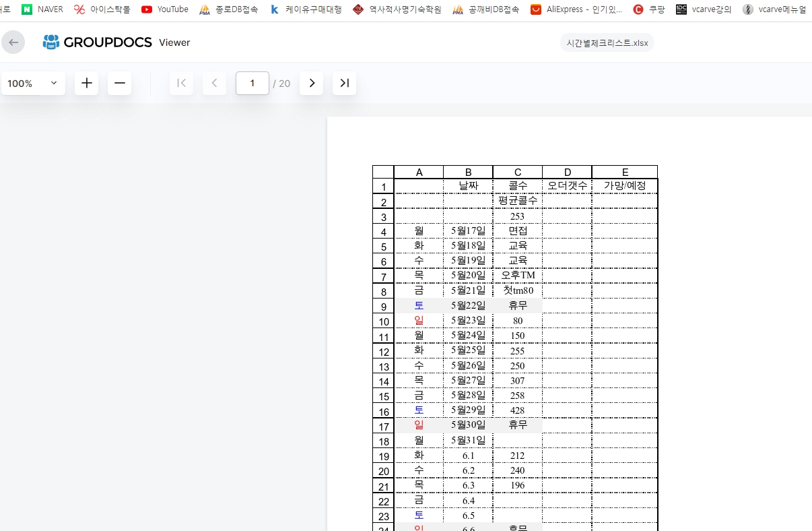Open the 쿠팡 bookmark
The width and height of the screenshot is (812, 531).
(x=649, y=9)
